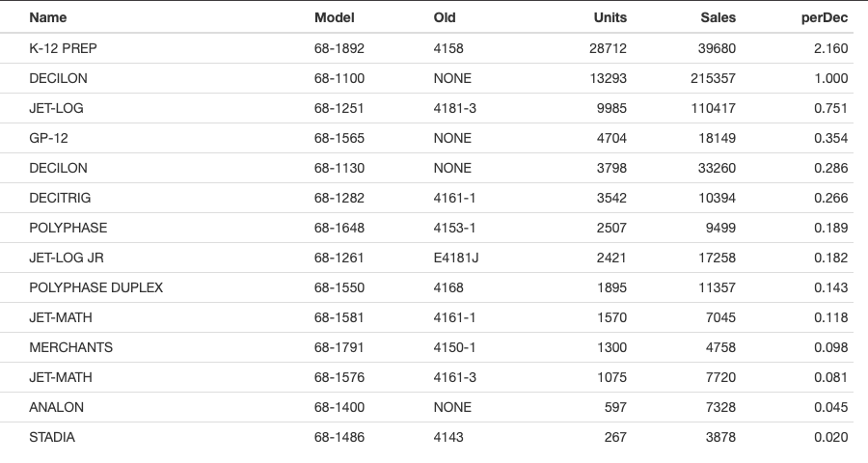Click the Old column header
868x463 pixels.
tap(445, 17)
